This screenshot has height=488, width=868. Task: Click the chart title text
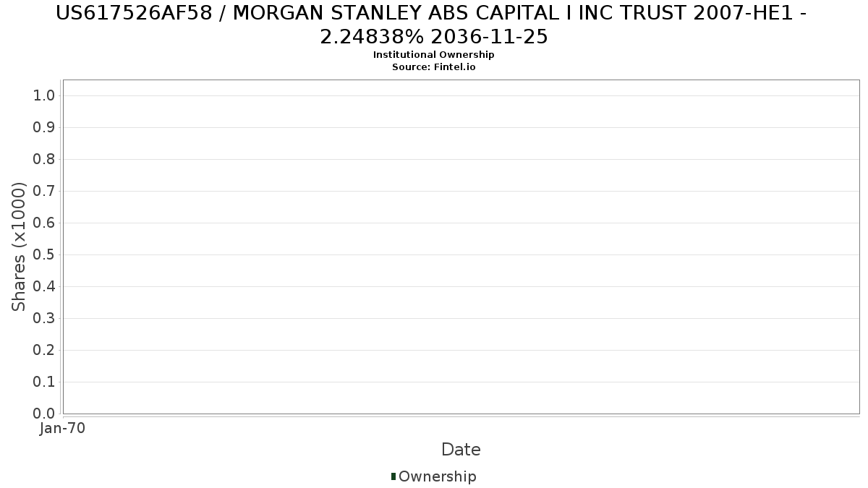434,25
